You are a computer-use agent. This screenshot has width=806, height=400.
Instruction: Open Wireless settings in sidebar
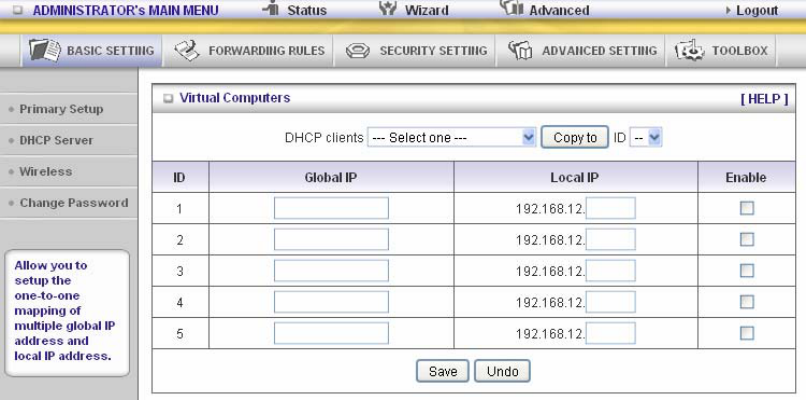pyautogui.click(x=45, y=172)
